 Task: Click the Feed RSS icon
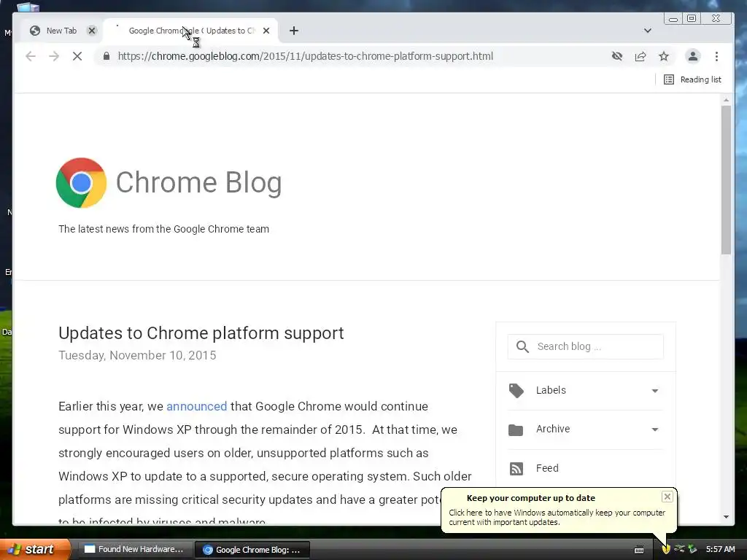[516, 469]
